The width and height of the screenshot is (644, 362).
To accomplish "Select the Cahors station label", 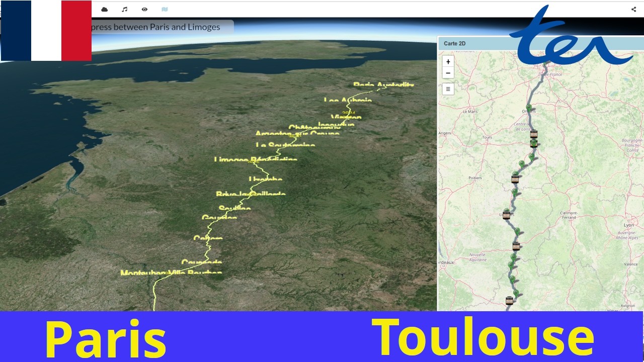I will (208, 238).
